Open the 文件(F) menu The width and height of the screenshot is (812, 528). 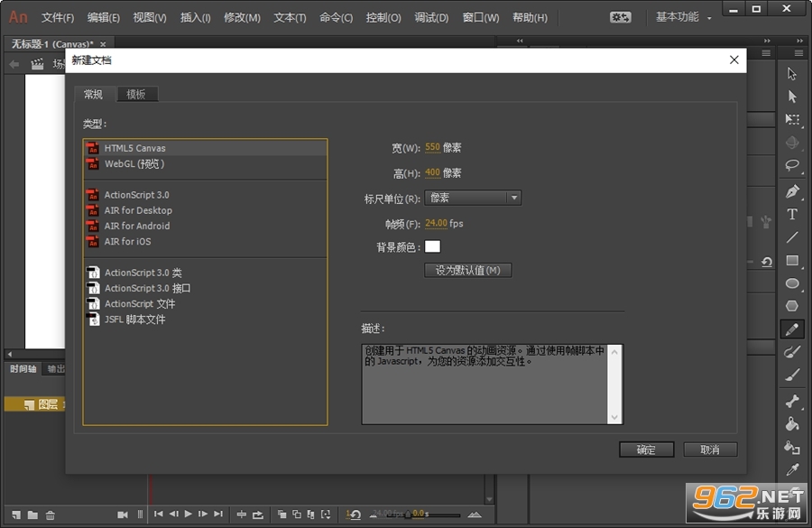[58, 18]
